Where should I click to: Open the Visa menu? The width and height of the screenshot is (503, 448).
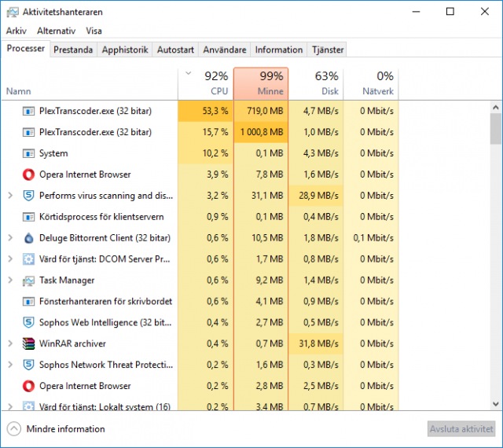tap(94, 31)
